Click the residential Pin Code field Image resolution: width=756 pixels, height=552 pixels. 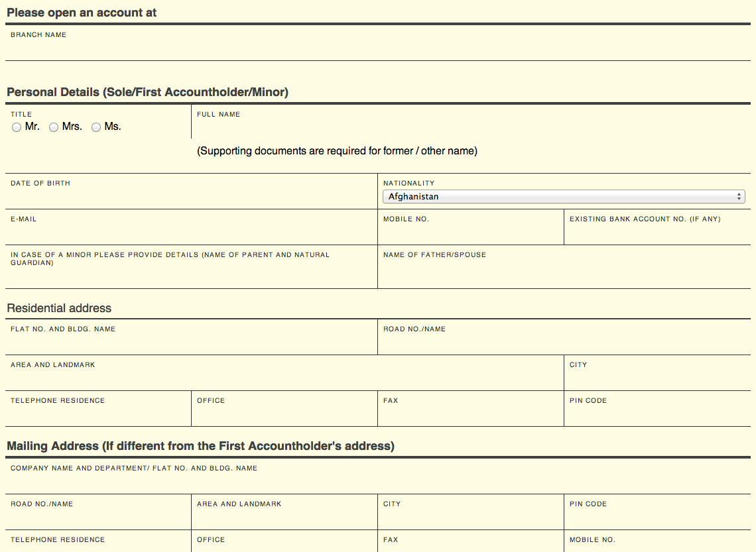click(x=657, y=415)
